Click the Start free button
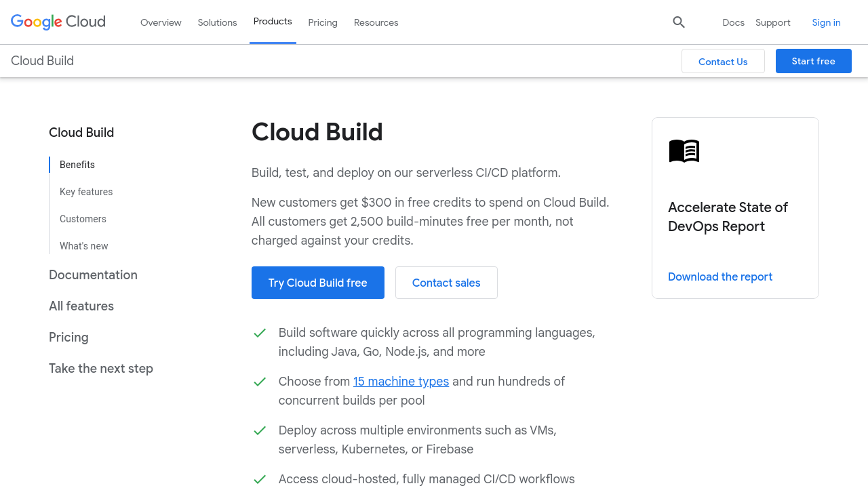The height and width of the screenshot is (488, 868). tap(813, 61)
